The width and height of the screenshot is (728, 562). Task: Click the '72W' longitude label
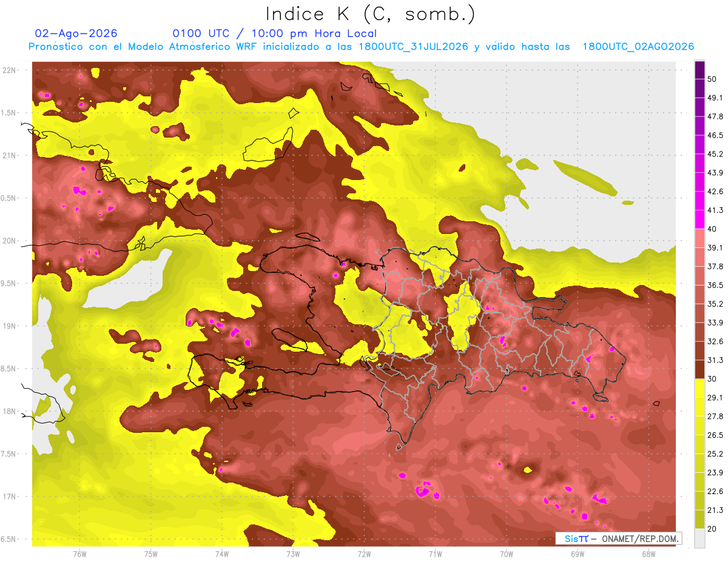coord(364,554)
